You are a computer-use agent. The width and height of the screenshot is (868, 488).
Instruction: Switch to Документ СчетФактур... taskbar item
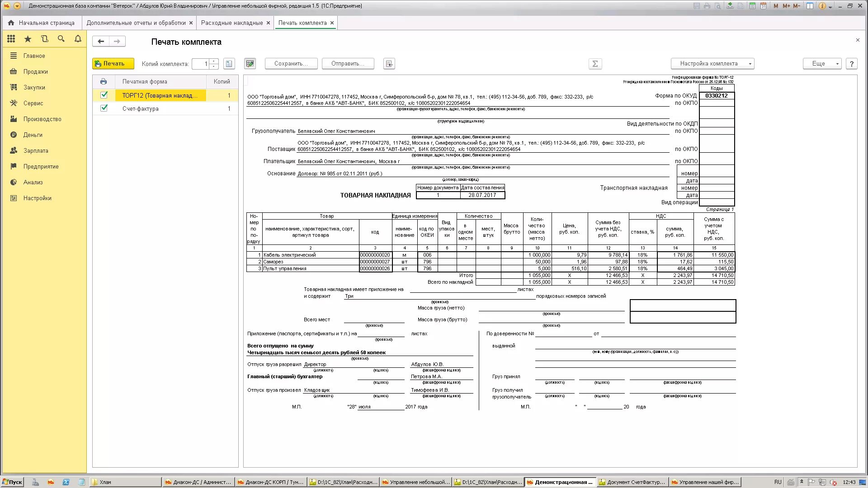click(632, 482)
